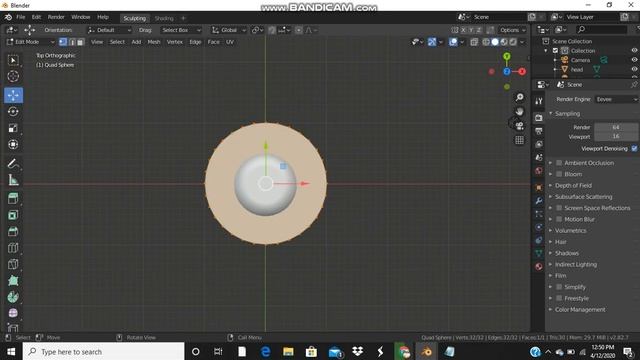
Task: Select the Cursor tool
Action: [13, 76]
